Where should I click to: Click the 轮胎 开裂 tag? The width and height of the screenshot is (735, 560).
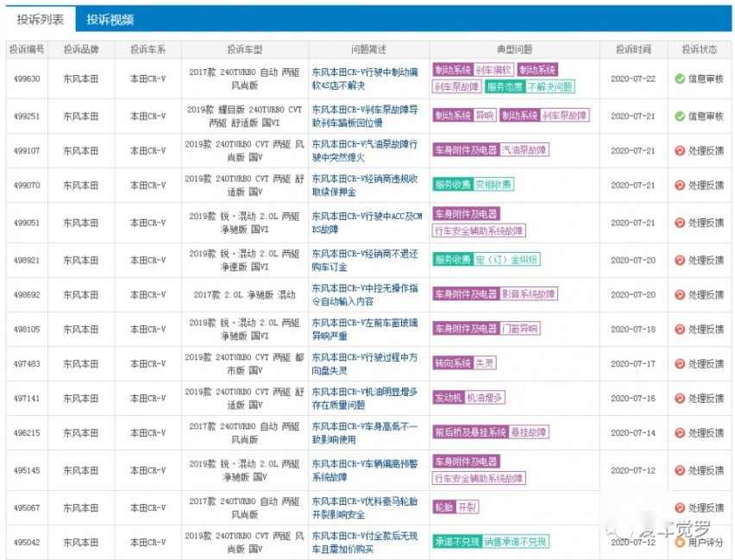[x=455, y=507]
